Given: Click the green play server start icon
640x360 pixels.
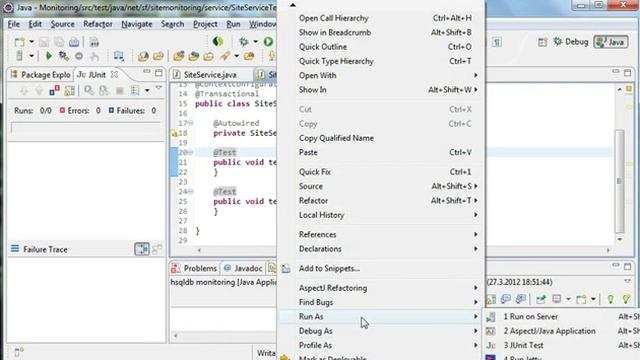Looking at the screenshot, I should click(49, 56).
